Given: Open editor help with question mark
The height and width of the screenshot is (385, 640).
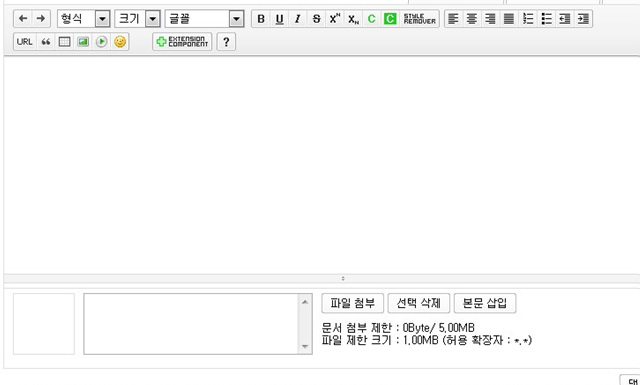Looking at the screenshot, I should [226, 42].
